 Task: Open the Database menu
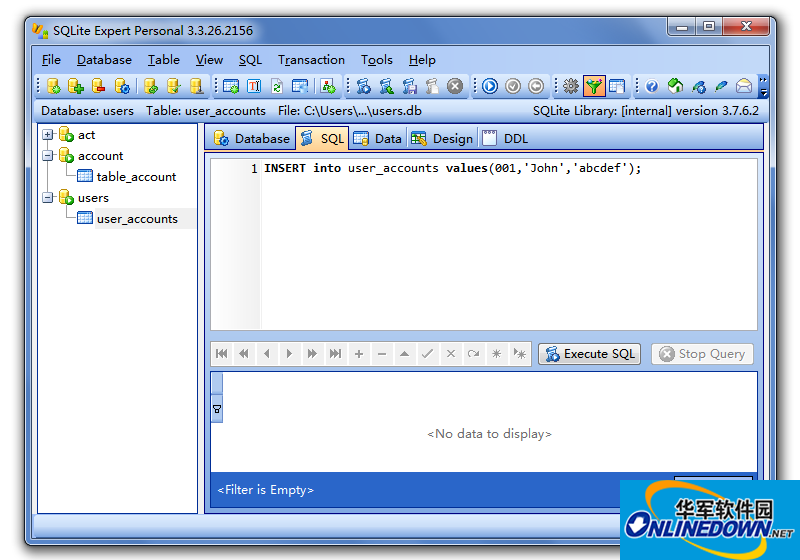[104, 60]
